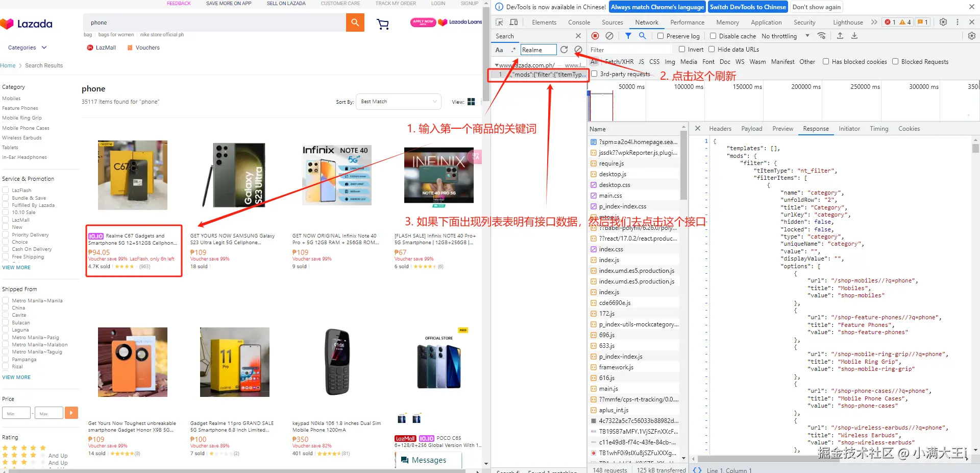Check the Invert filter checkbox

[682, 49]
